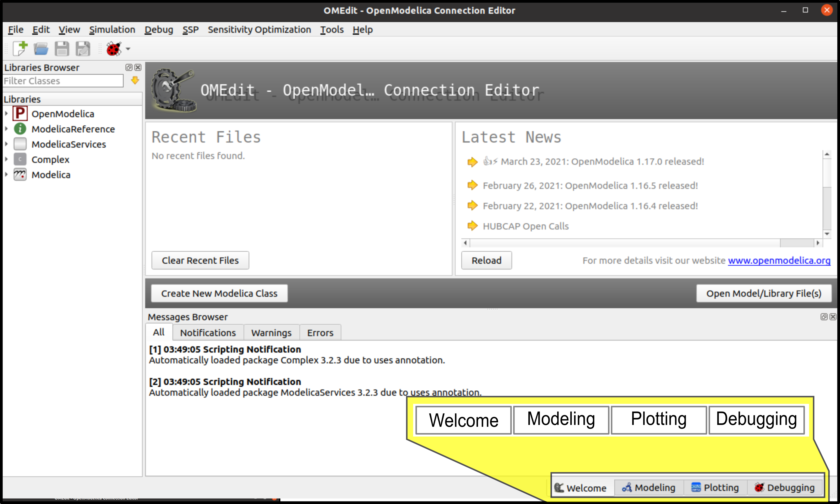The height and width of the screenshot is (504, 840).
Task: Open the Sensitivity Optimization menu
Action: tap(259, 30)
